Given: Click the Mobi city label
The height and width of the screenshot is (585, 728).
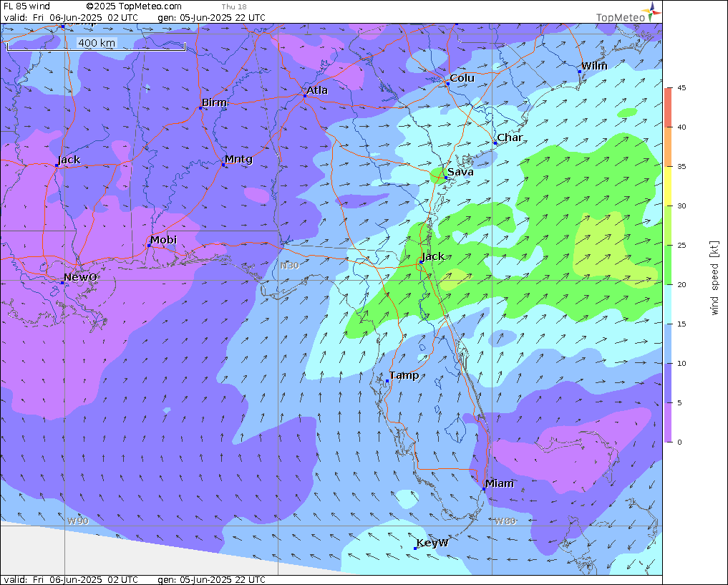Looking at the screenshot, I should tap(163, 240).
